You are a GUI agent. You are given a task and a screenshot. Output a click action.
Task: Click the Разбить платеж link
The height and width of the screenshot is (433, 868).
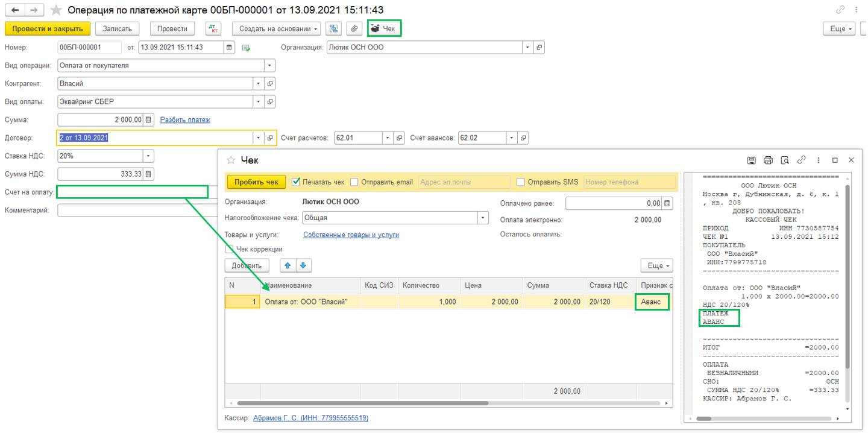[x=185, y=120]
